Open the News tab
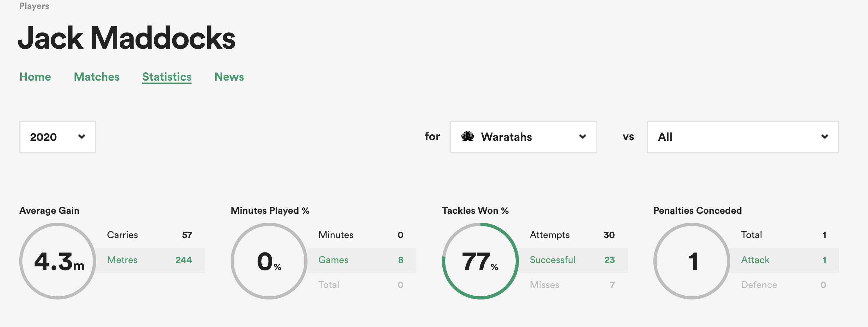Image resolution: width=868 pixels, height=327 pixels. 229,77
